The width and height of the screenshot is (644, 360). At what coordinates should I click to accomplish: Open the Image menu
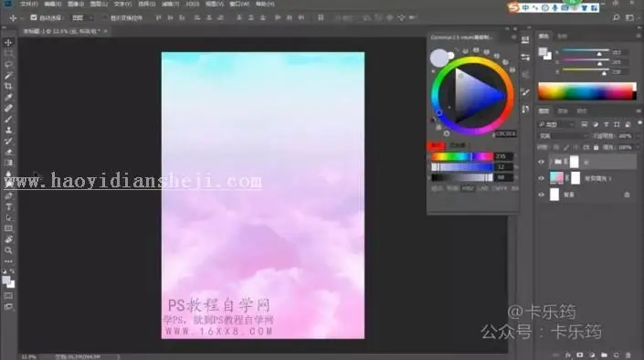pos(76,4)
